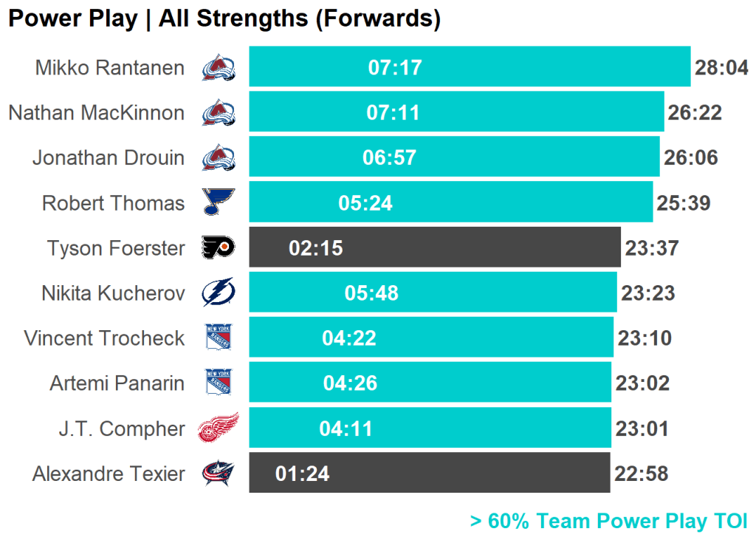Click the '> 60% Team Power Play TOI' legend
The width and height of the screenshot is (756, 540).
(x=608, y=522)
